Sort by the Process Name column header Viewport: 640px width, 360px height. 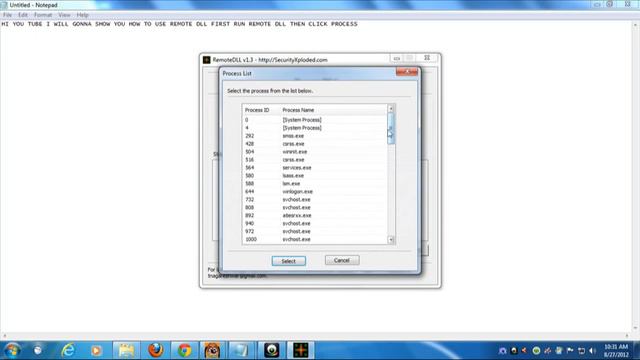(333, 110)
